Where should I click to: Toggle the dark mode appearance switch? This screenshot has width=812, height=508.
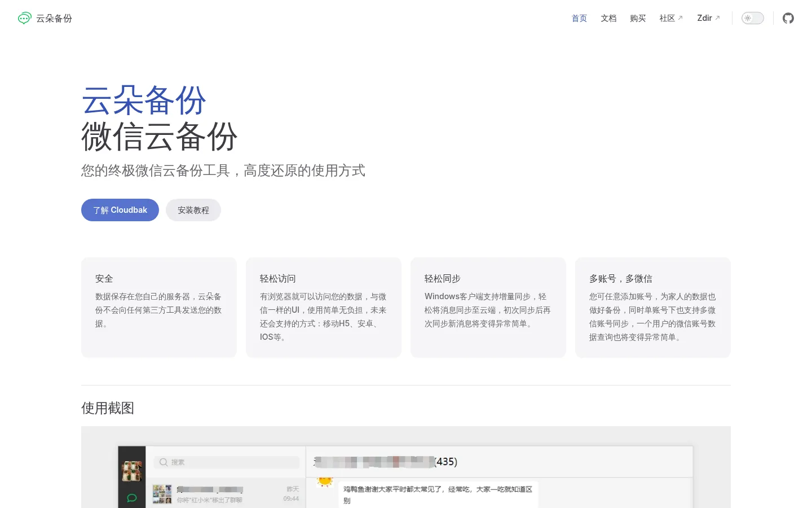pyautogui.click(x=752, y=18)
